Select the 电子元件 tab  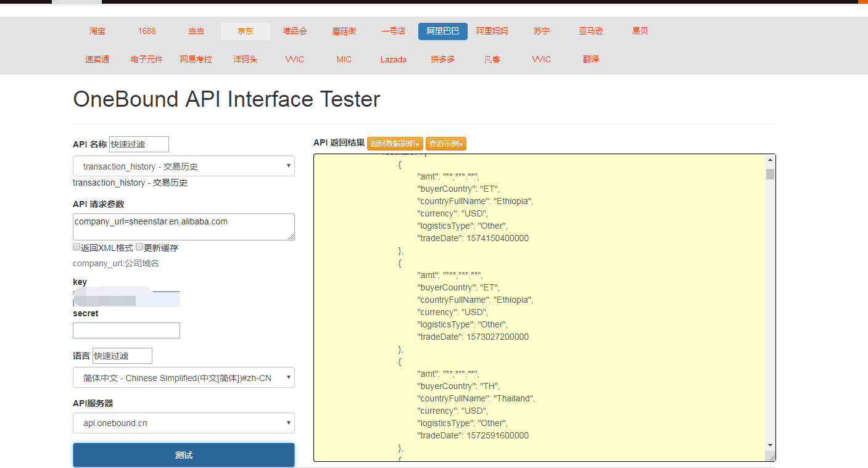tap(147, 59)
